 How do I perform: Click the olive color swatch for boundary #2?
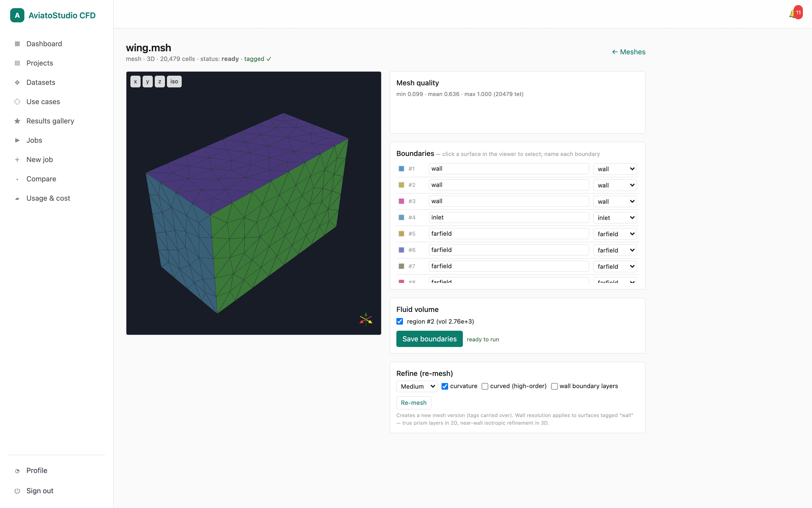click(x=401, y=185)
